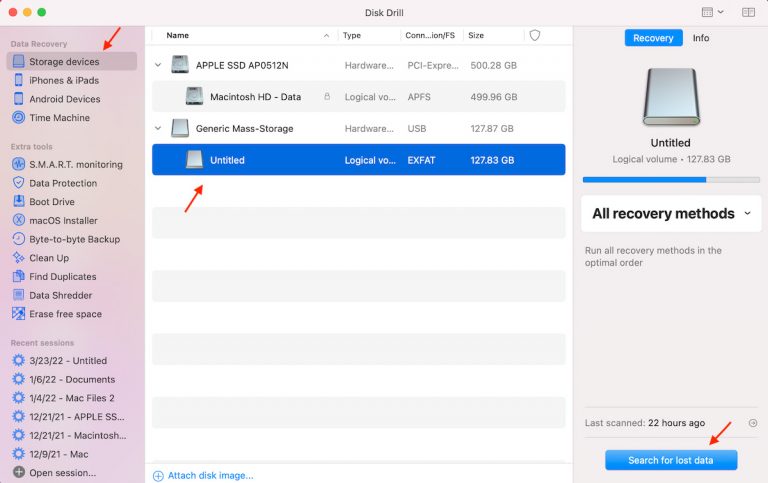Open Byte-to-byte Backup tool

tap(74, 239)
